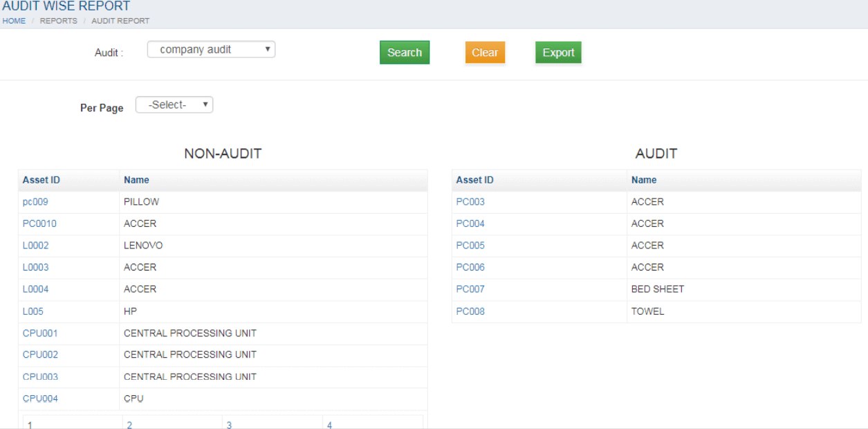
Task: Open asset PC007 link
Action: pos(470,289)
